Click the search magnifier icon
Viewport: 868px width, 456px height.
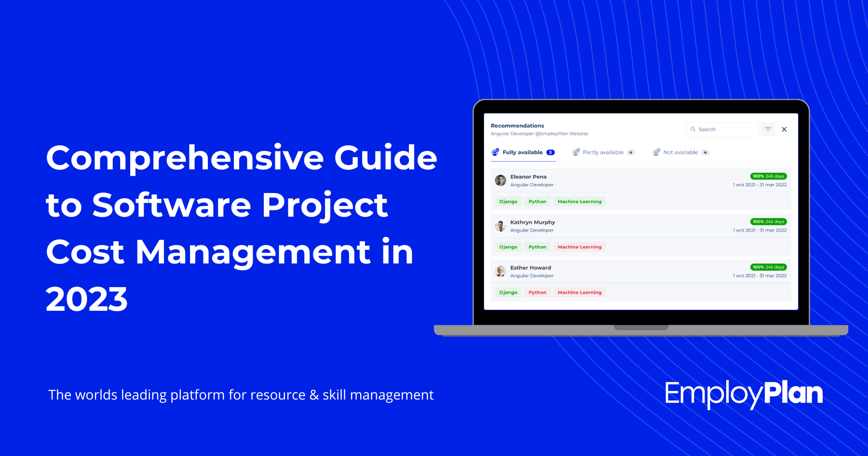coord(693,129)
